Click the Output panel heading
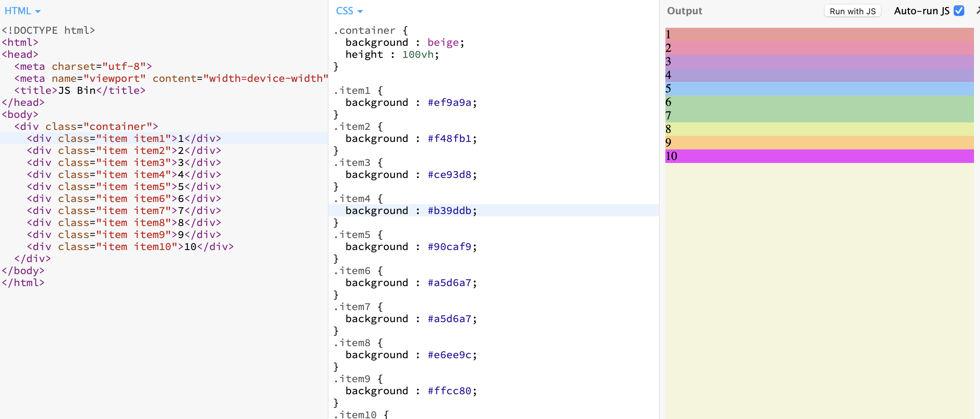The image size is (980, 419). click(684, 11)
